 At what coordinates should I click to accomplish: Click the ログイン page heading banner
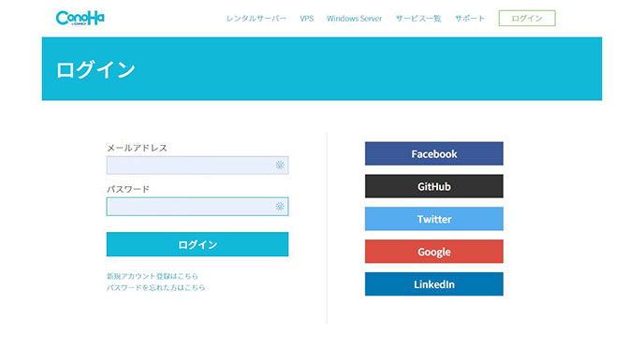(x=322, y=69)
